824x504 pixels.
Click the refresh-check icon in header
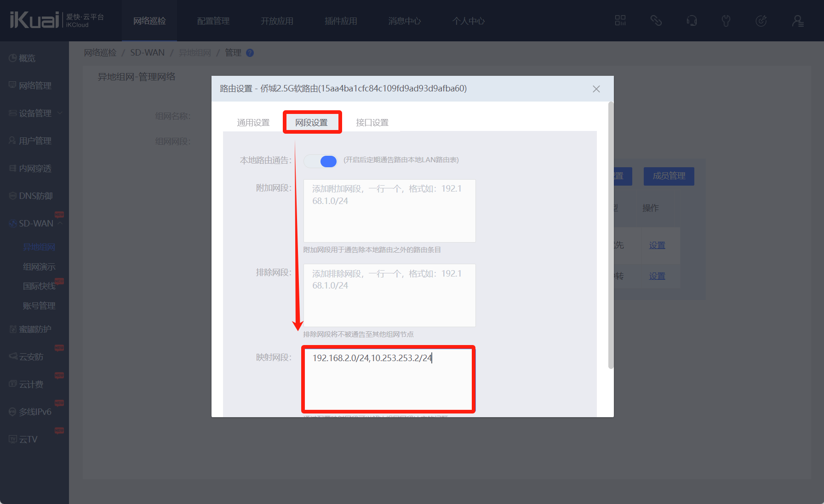tap(761, 21)
